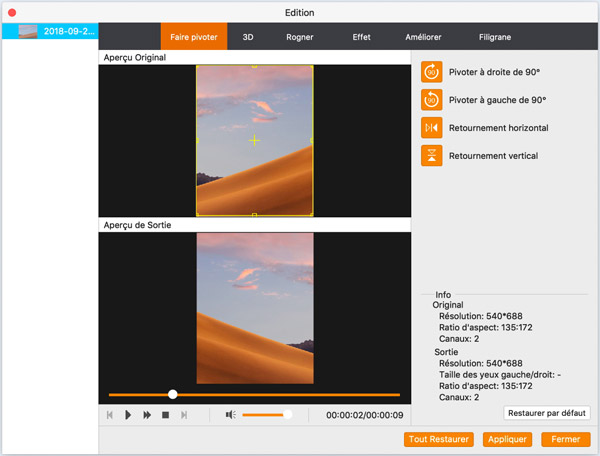Click the Pivoter à gauche de 90° label
Viewport: 600px width, 456px height.
[497, 100]
